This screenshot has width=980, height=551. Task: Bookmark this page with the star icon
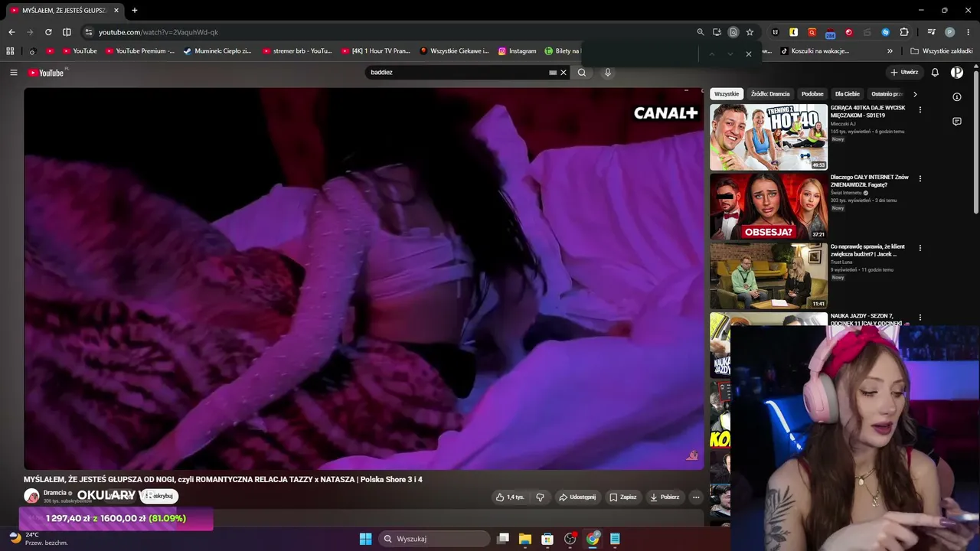pos(750,32)
